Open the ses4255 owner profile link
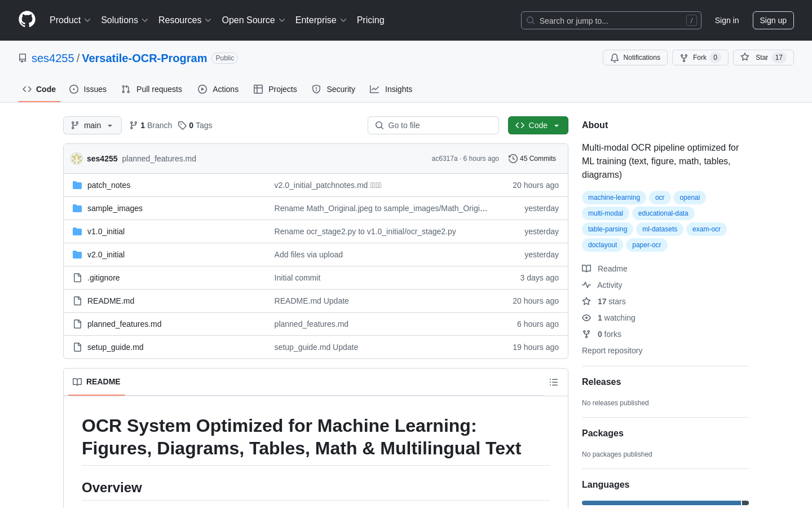Image resolution: width=812 pixels, height=508 pixels. 53,58
